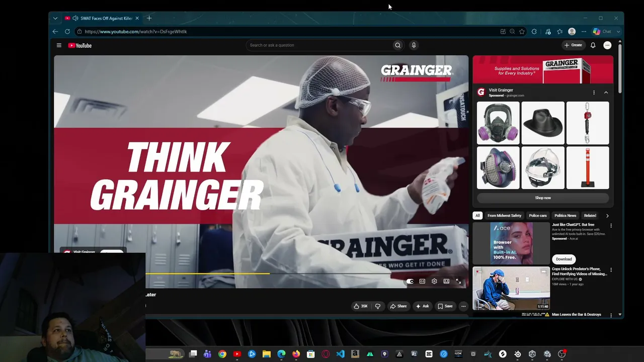Open the browser extensions puzzle icon
Image resolution: width=644 pixels, height=362 pixels.
[x=534, y=31]
